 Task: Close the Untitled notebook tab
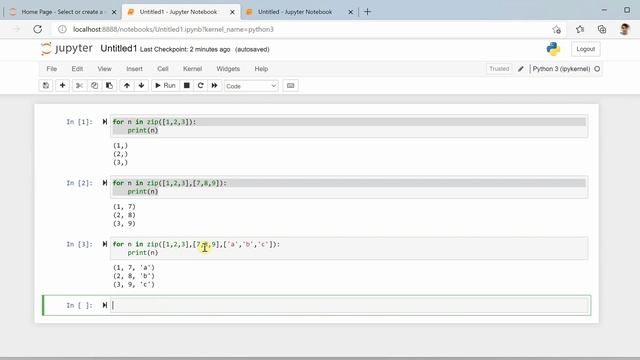350,12
